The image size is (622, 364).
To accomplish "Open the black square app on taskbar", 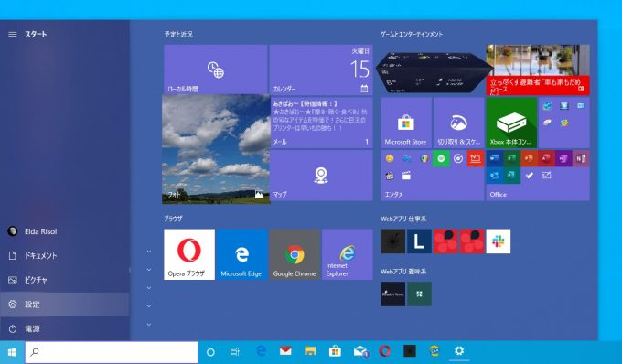I will tap(410, 351).
